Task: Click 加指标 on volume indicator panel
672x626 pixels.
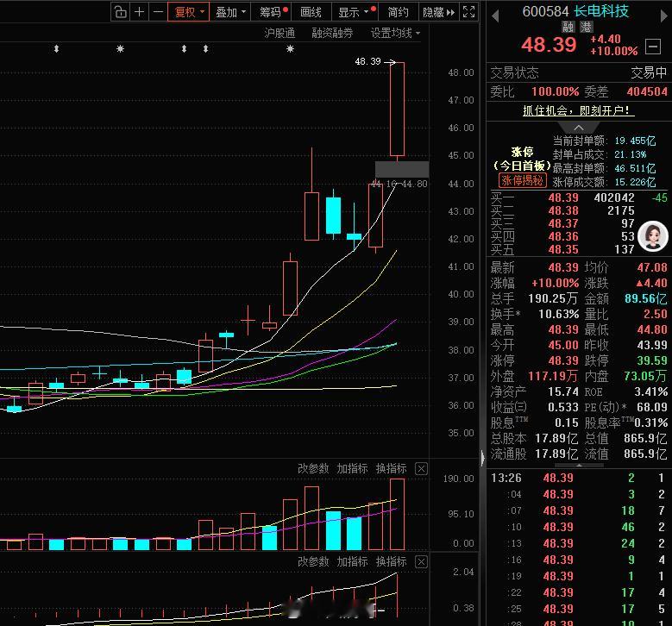Action: (352, 468)
